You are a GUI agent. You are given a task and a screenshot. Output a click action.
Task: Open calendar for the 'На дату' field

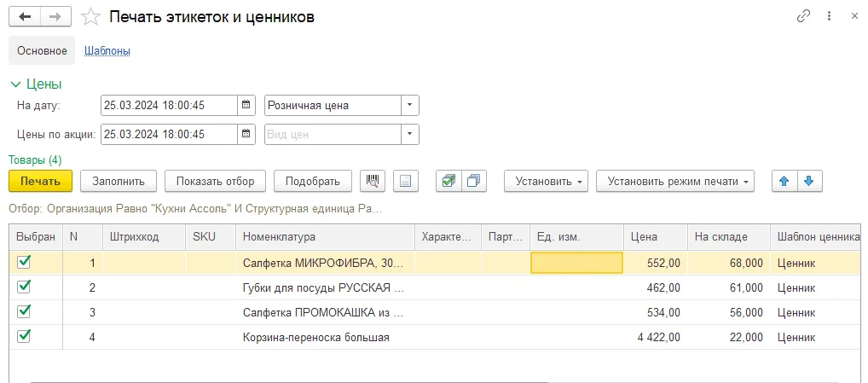click(x=246, y=105)
